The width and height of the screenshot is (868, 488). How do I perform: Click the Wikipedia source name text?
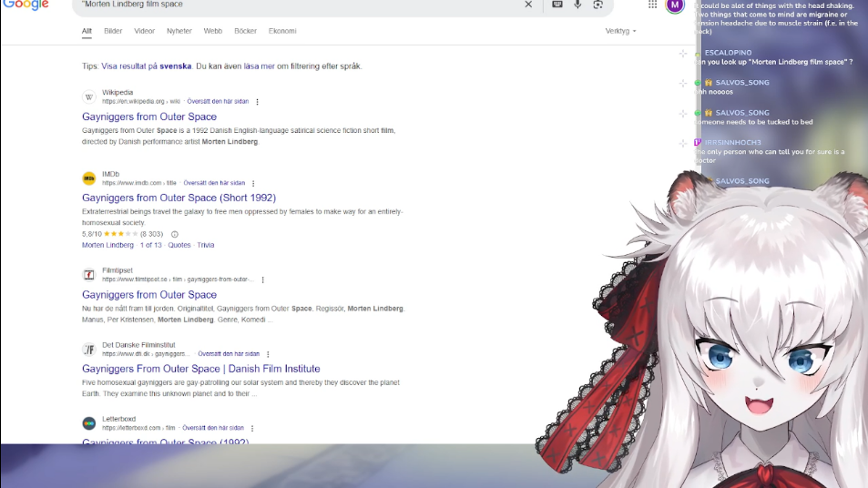tap(117, 93)
